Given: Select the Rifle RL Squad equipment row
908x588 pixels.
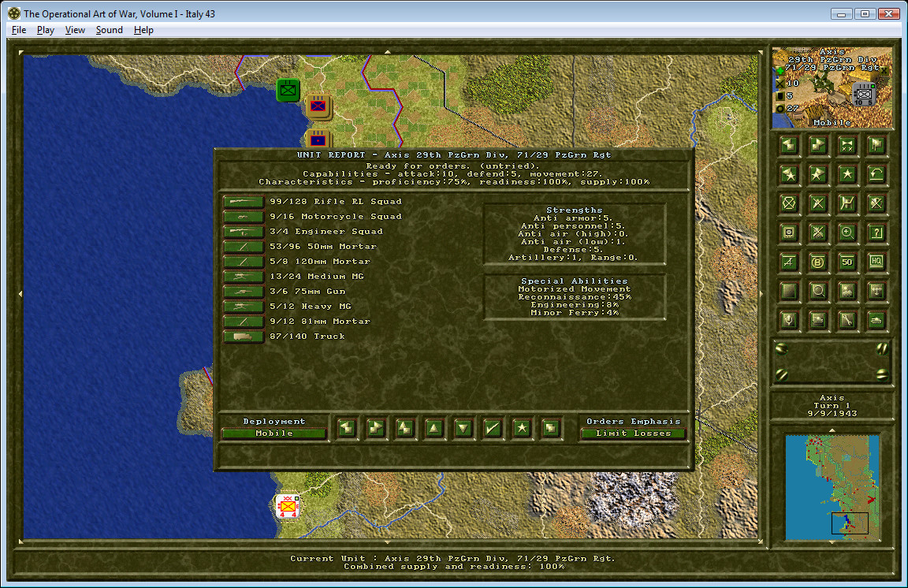Looking at the screenshot, I should click(313, 202).
